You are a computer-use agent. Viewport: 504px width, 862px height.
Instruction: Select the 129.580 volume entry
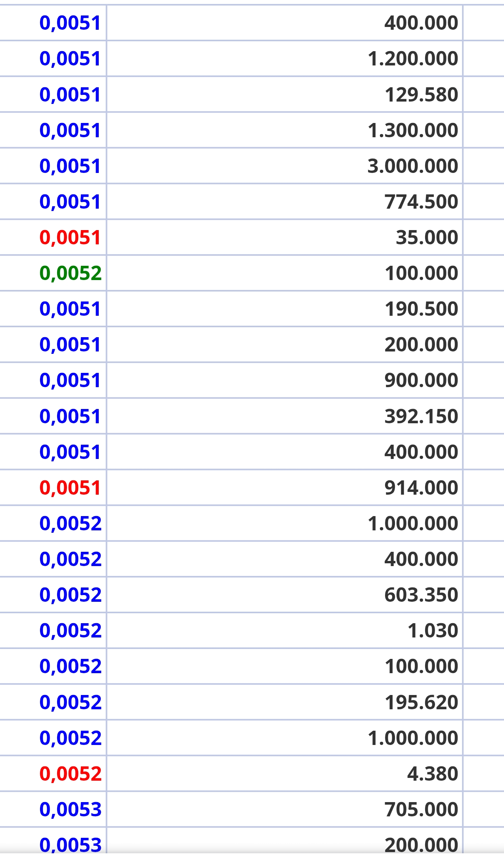click(421, 95)
